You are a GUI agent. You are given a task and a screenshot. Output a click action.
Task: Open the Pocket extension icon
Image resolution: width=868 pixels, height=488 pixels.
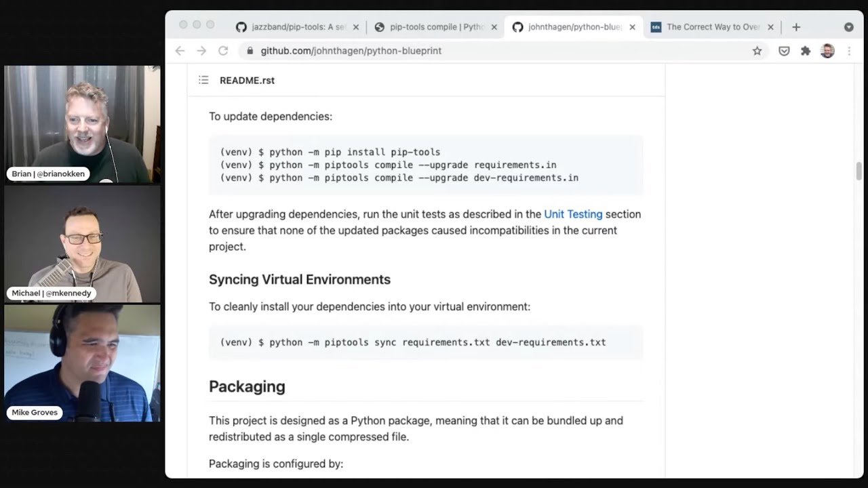784,51
